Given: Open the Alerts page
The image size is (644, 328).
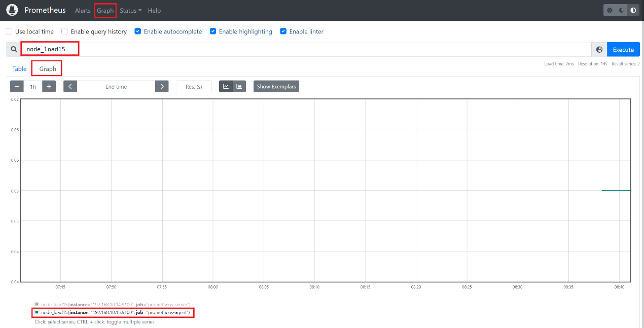Looking at the screenshot, I should coord(83,11).
